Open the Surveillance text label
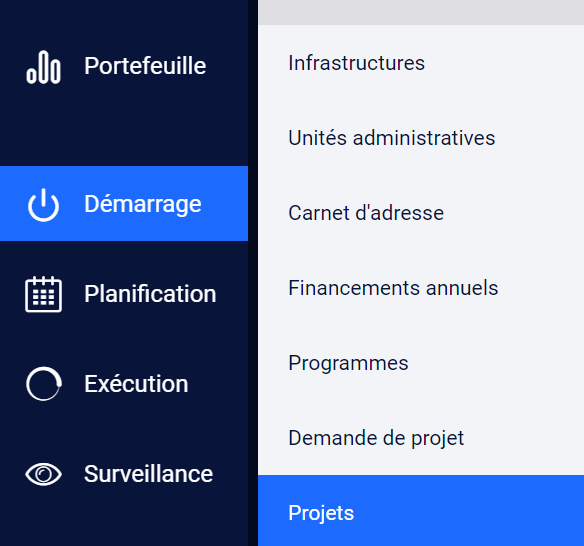Viewport: 584px width, 546px height. coord(148,474)
